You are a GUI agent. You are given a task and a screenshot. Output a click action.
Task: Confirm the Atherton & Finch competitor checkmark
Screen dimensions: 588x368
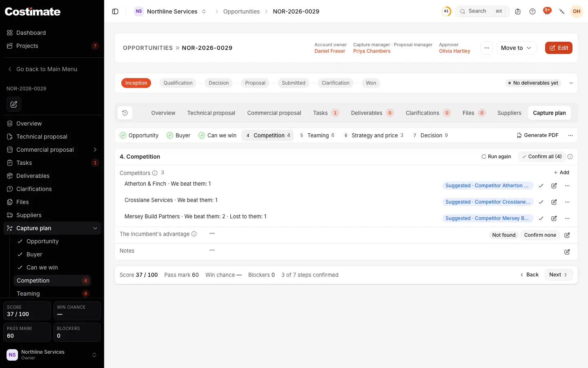[541, 186]
